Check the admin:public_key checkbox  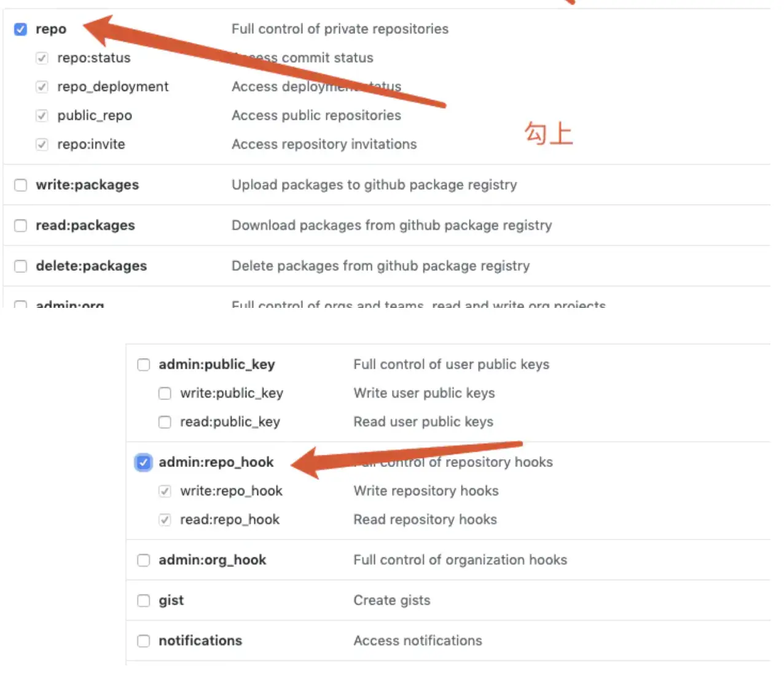(144, 365)
